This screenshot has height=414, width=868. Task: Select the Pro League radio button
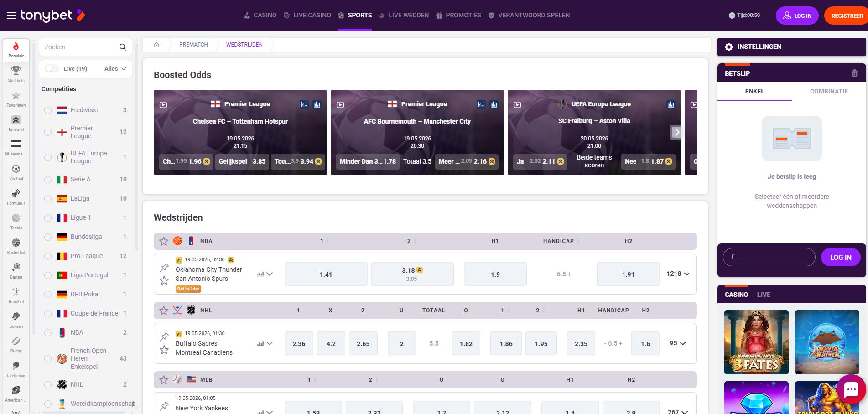pos(48,256)
